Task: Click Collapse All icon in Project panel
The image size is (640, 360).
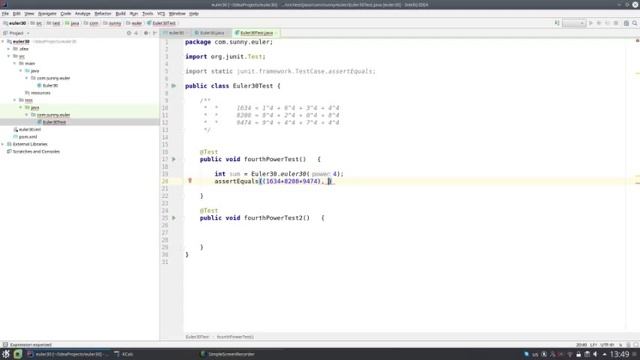Action: tap(136, 33)
